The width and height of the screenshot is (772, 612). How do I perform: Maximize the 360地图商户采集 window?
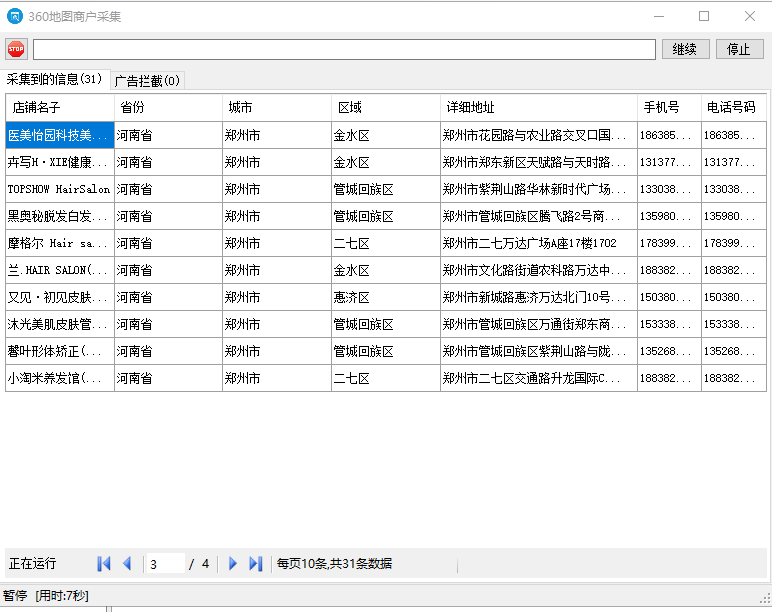click(x=704, y=16)
